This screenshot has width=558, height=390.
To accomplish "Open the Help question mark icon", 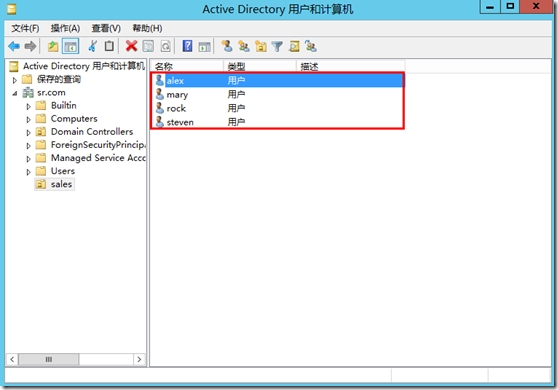I will click(x=187, y=46).
